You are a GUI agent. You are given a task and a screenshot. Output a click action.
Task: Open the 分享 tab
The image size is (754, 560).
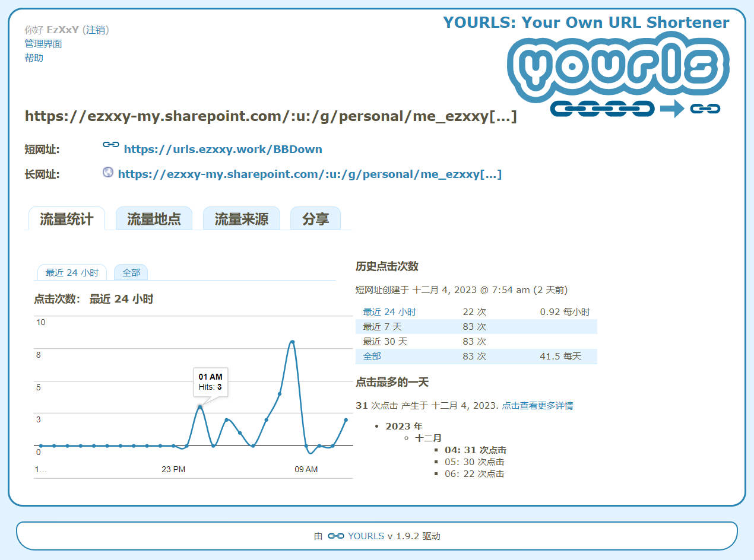(x=315, y=219)
